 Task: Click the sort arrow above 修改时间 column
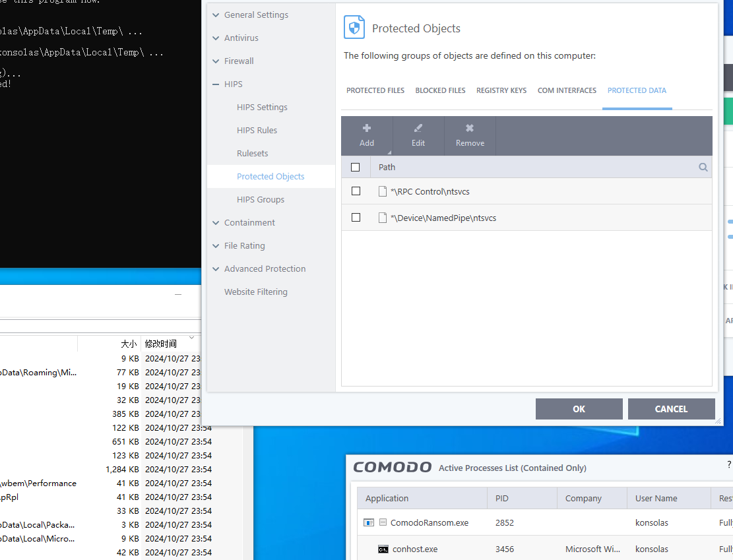coord(191,337)
